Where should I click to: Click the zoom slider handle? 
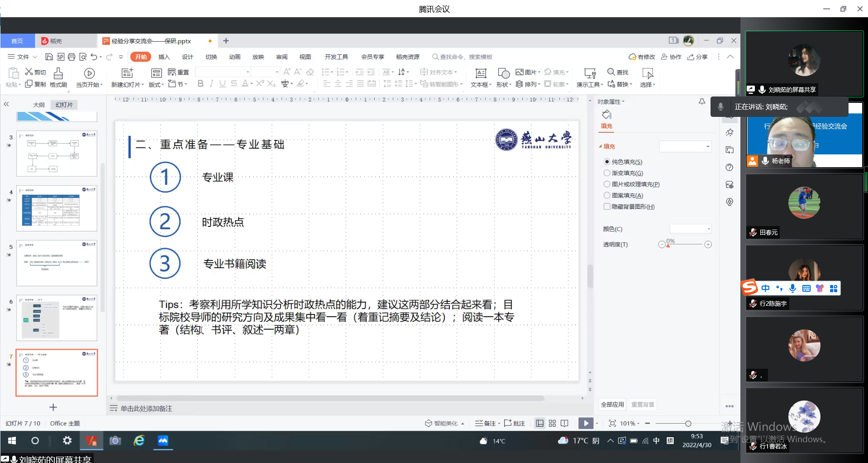click(688, 424)
